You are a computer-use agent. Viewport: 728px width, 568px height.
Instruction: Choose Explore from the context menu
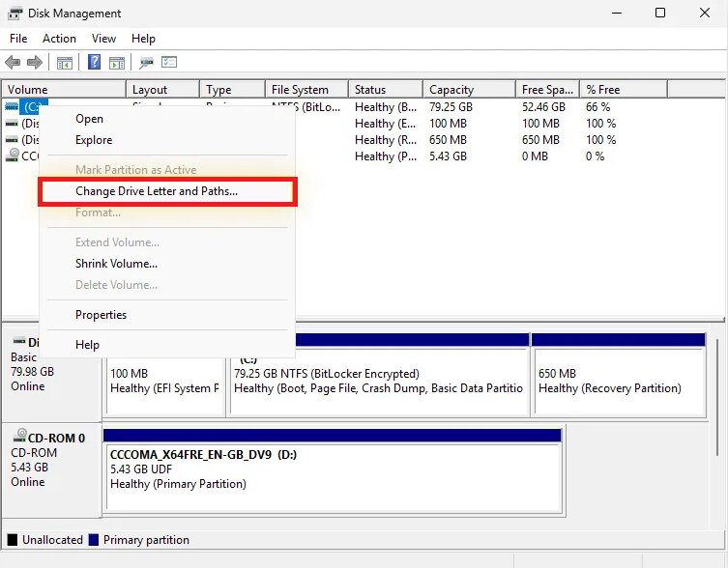167,140
